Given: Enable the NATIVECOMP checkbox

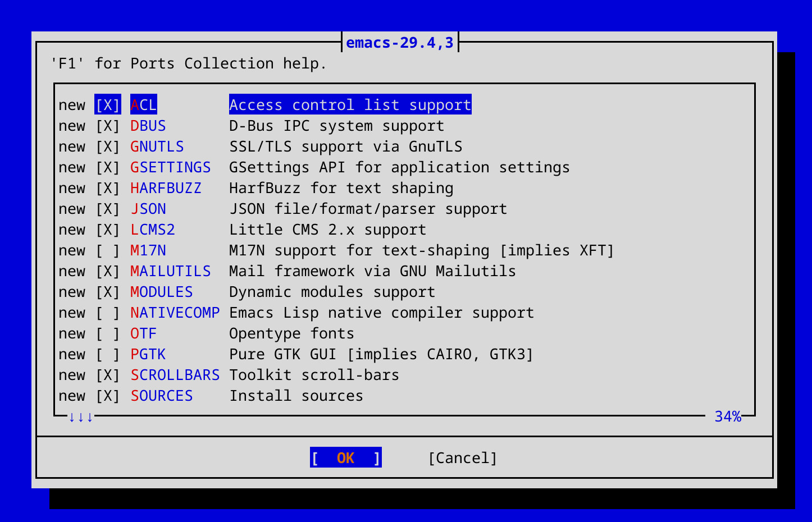Looking at the screenshot, I should point(108,313).
